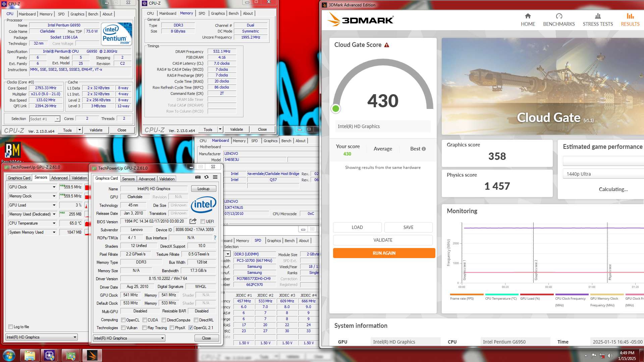Click the Bus Interface question mark
Image resolution: width=644 pixels, height=362 pixels.
coord(215,238)
